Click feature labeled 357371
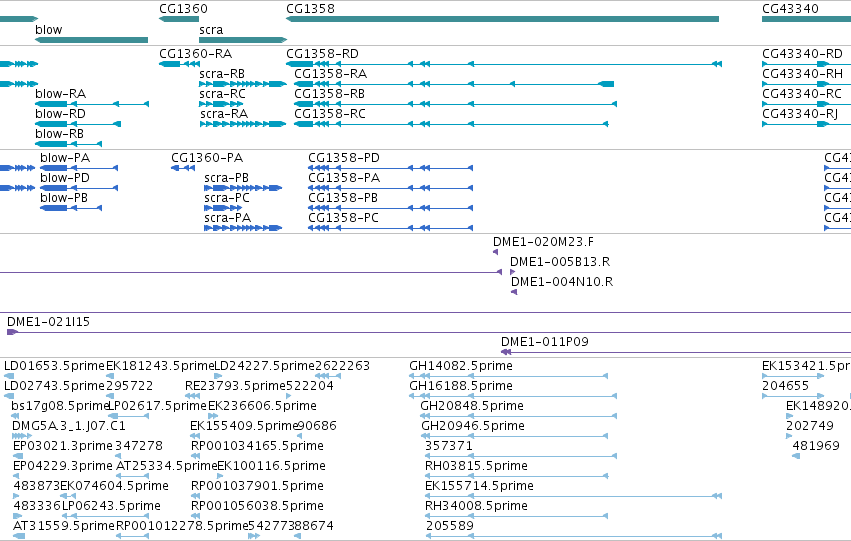The image size is (851, 541). 449,446
